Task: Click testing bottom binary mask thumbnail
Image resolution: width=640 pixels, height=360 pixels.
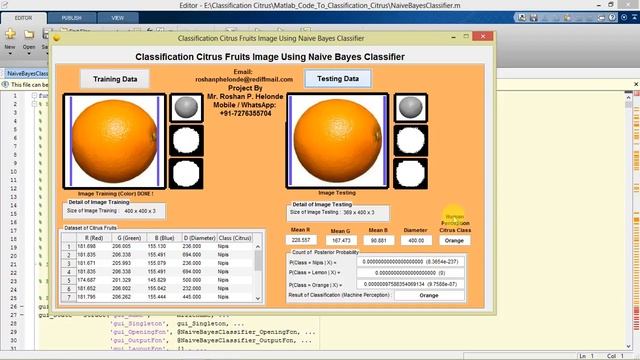Action: (x=411, y=173)
